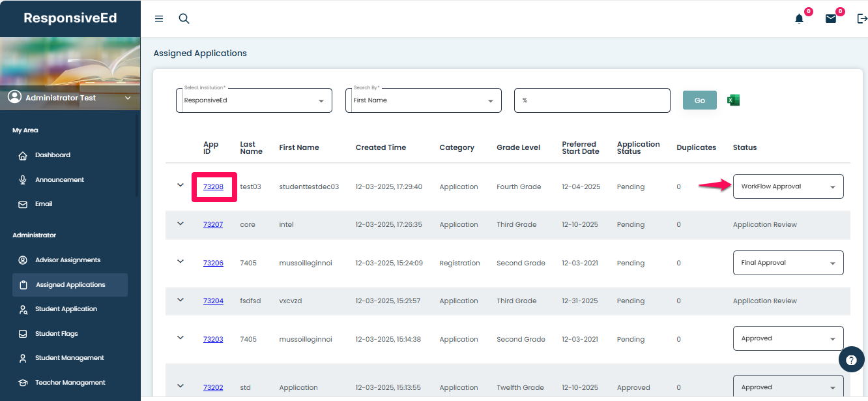Image resolution: width=868 pixels, height=401 pixels.
Task: Open the Select Institution dropdown
Action: click(x=254, y=100)
